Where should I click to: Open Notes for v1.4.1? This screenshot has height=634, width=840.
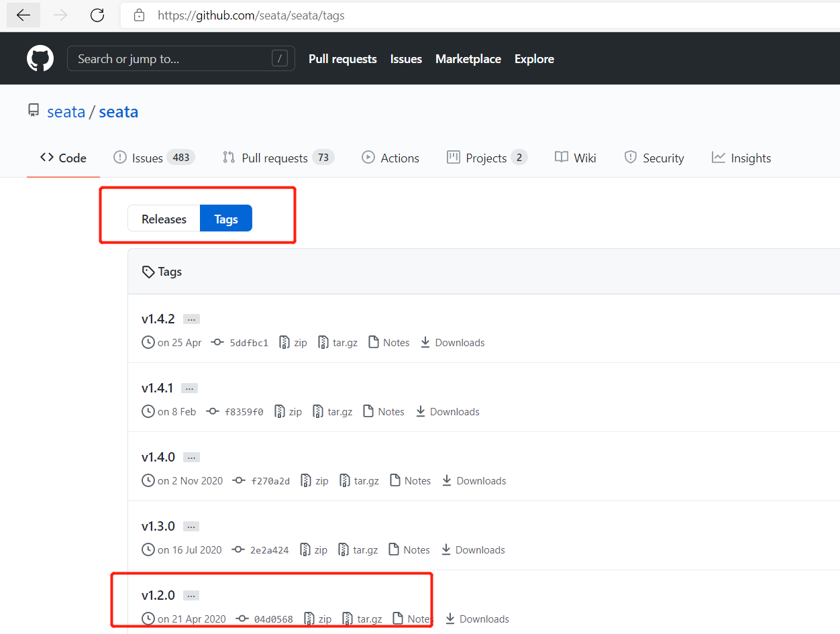click(383, 411)
